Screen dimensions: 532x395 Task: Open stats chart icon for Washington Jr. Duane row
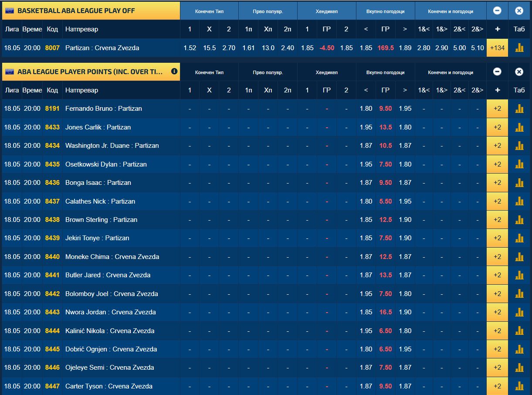tap(519, 146)
